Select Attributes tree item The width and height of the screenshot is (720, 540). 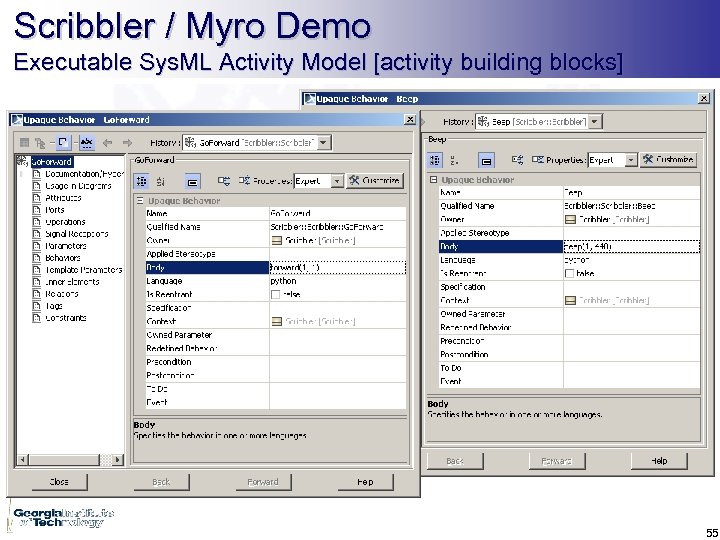(63, 198)
